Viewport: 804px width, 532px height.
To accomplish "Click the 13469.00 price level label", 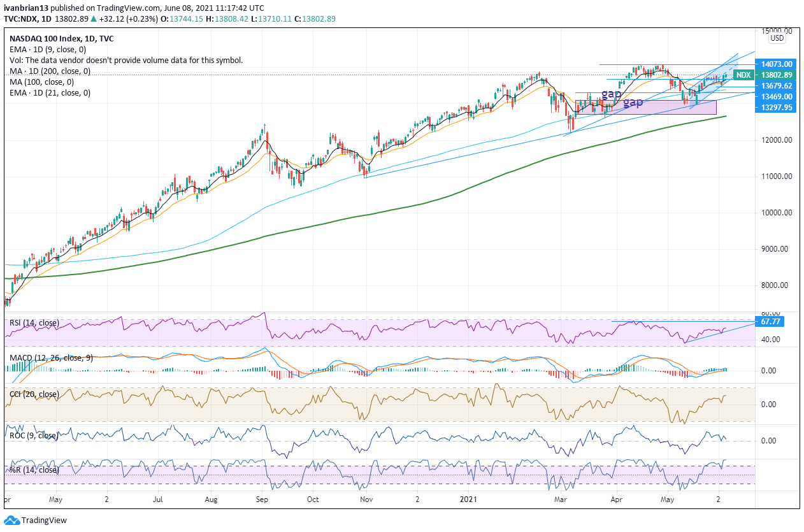I will [x=775, y=96].
